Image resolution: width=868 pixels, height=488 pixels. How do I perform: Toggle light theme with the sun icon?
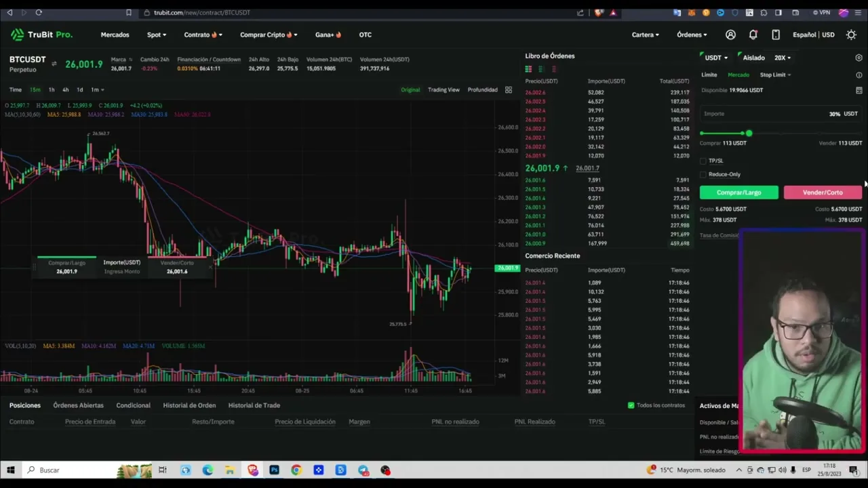click(x=851, y=35)
